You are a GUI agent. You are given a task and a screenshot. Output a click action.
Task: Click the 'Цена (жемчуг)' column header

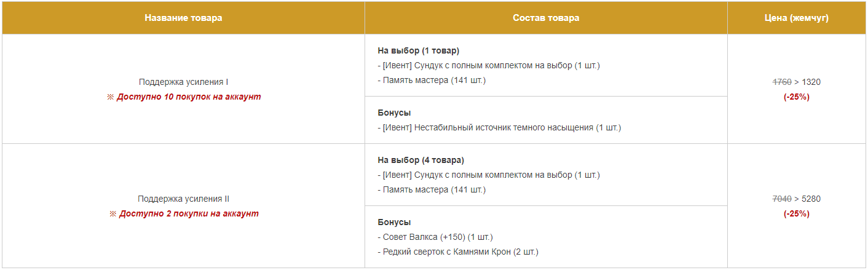[797, 18]
